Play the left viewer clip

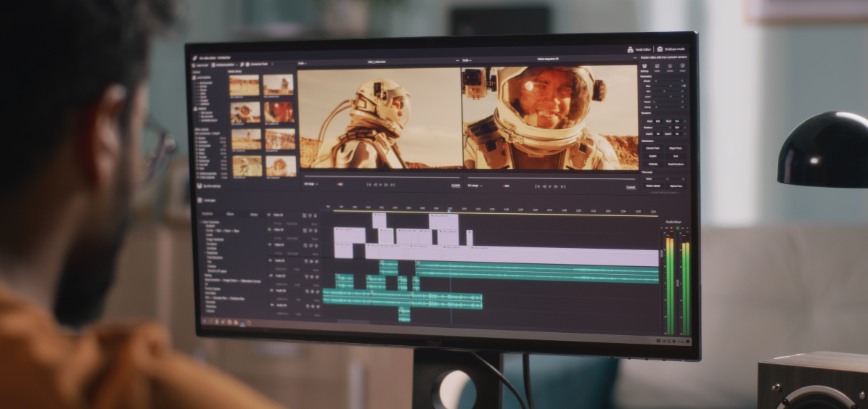pyautogui.click(x=381, y=185)
